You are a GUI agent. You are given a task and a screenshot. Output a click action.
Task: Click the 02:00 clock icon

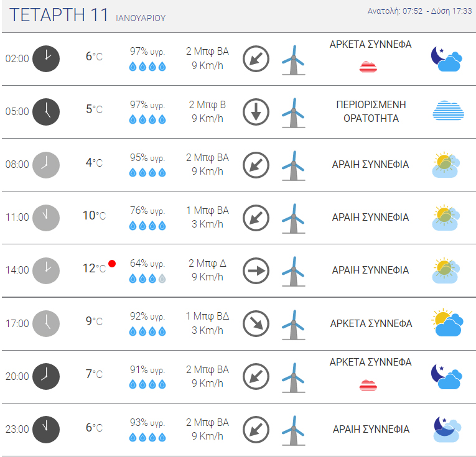(46, 59)
